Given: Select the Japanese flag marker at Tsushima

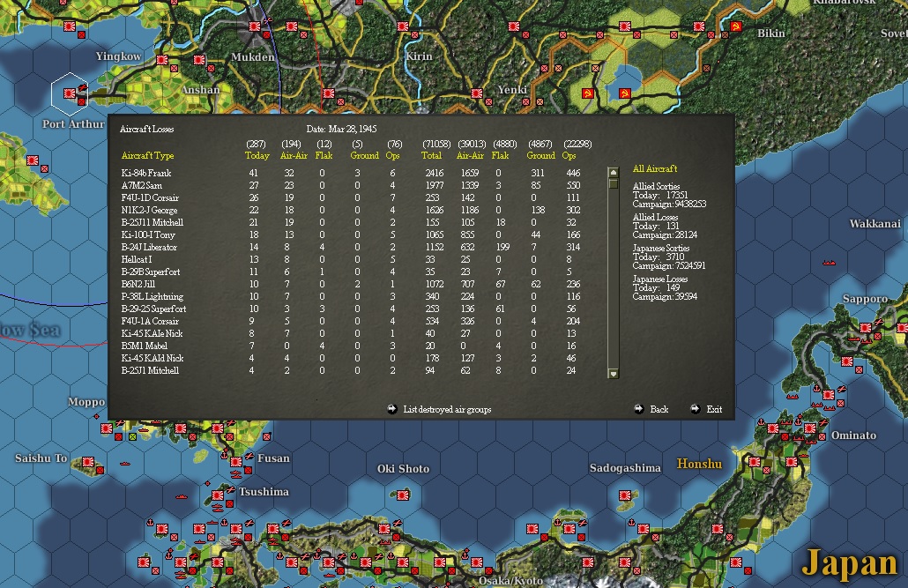Looking at the screenshot, I should click(x=218, y=495).
